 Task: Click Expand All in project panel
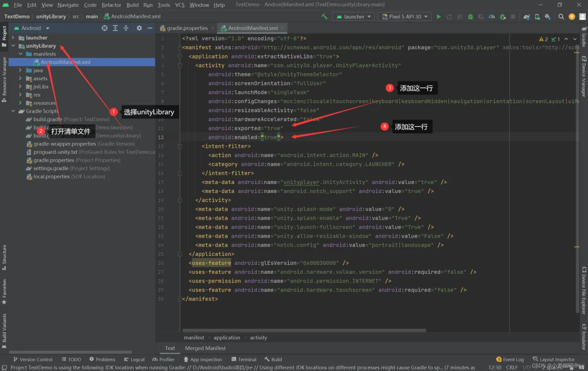tap(115, 28)
